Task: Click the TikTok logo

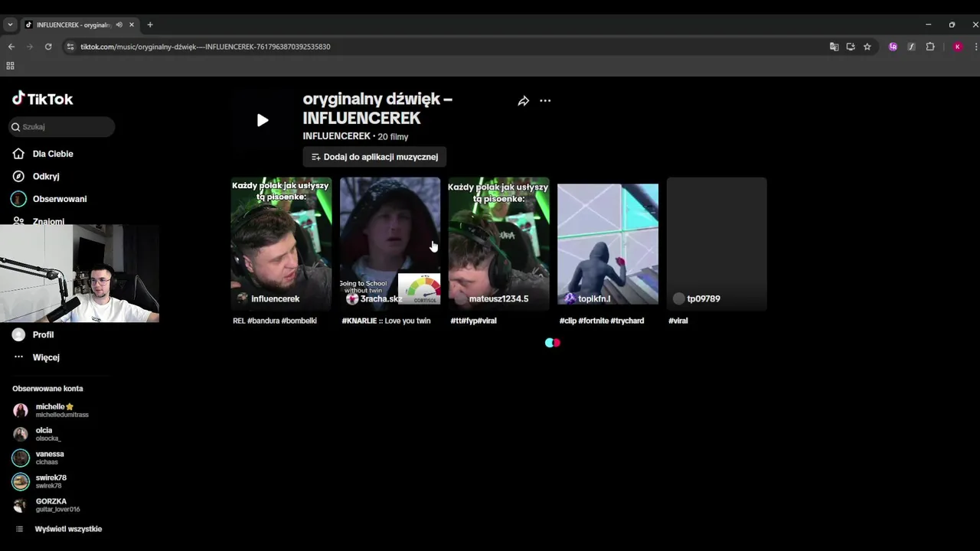Action: pyautogui.click(x=43, y=99)
